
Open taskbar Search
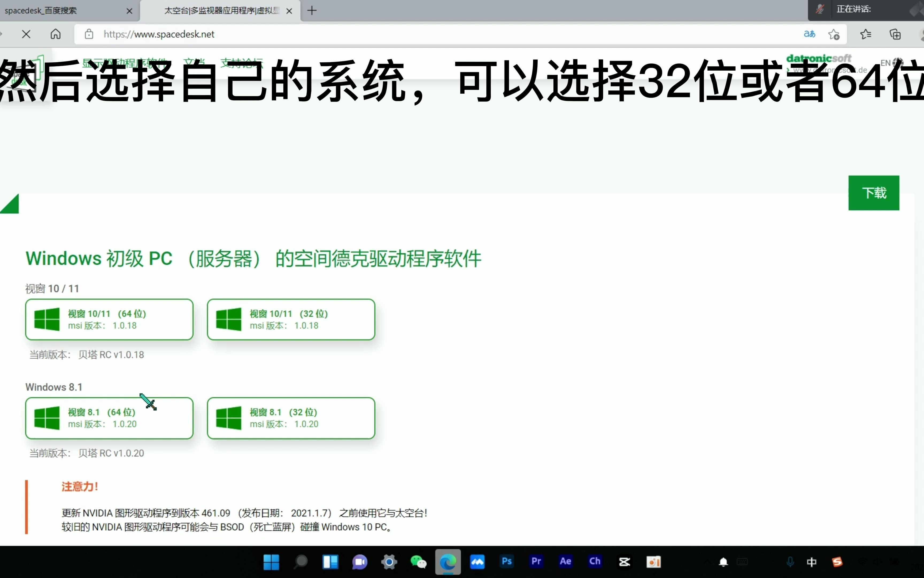click(301, 562)
